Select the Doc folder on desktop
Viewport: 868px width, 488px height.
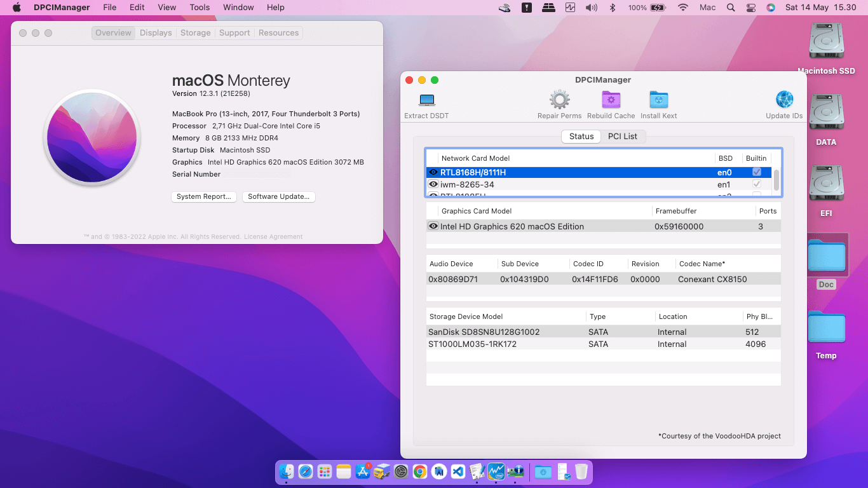pyautogui.click(x=826, y=255)
